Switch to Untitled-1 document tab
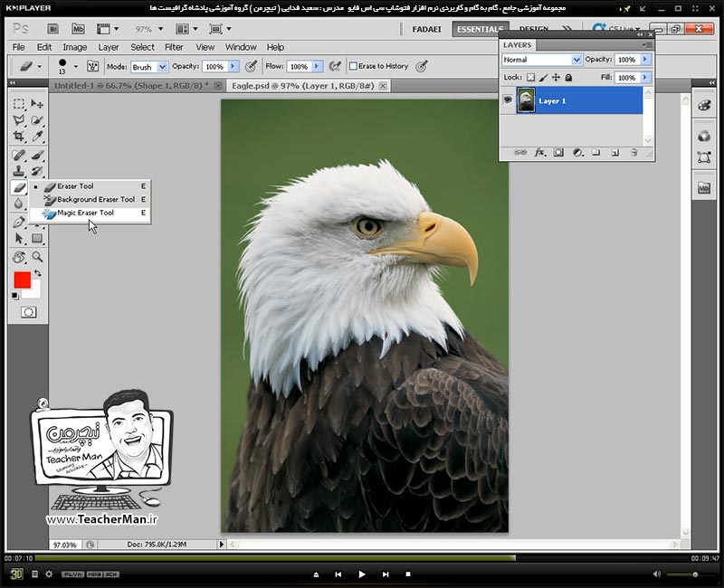The image size is (724, 588). (x=131, y=85)
